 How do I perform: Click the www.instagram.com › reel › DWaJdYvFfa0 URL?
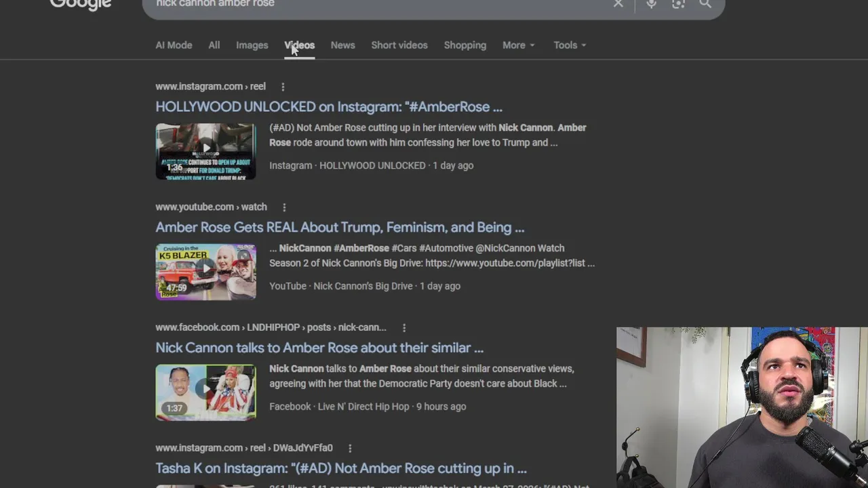[x=244, y=449]
